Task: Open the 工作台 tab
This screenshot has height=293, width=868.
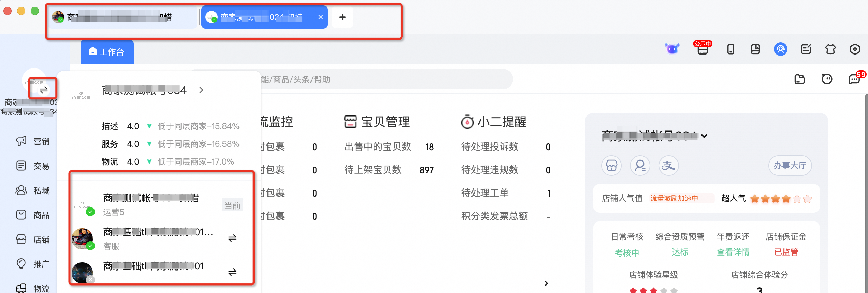Action: (x=107, y=52)
